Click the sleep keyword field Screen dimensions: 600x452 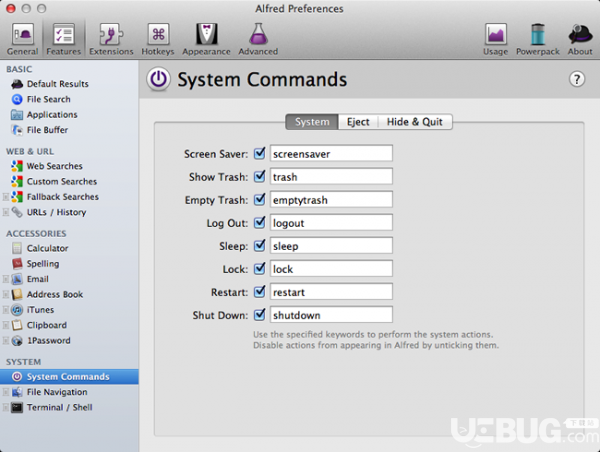point(331,245)
